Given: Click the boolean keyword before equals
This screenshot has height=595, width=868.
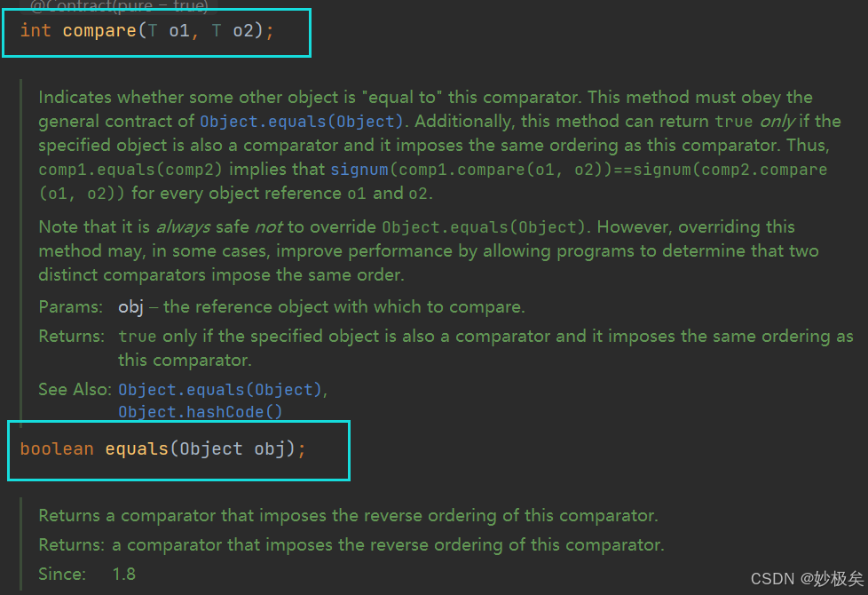Looking at the screenshot, I should tap(57, 448).
